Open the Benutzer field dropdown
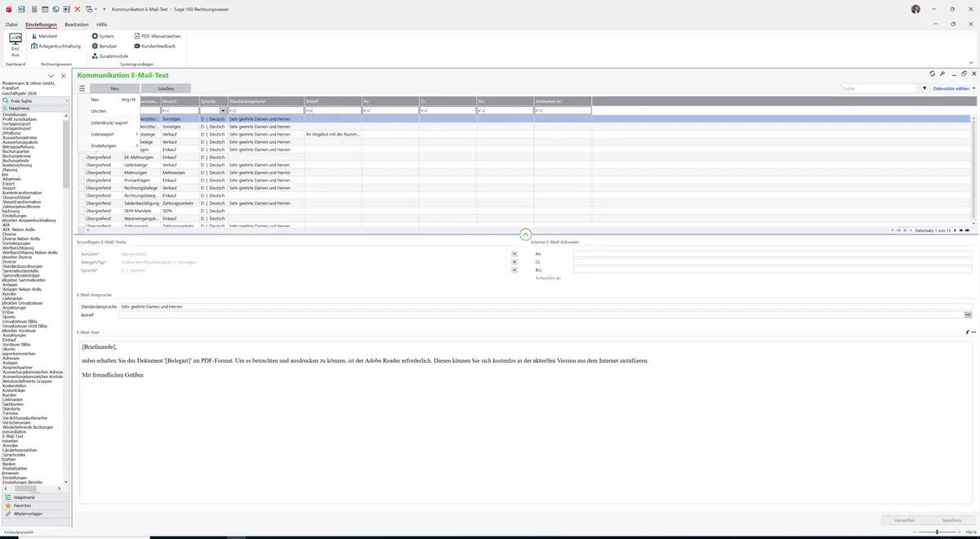 point(514,254)
